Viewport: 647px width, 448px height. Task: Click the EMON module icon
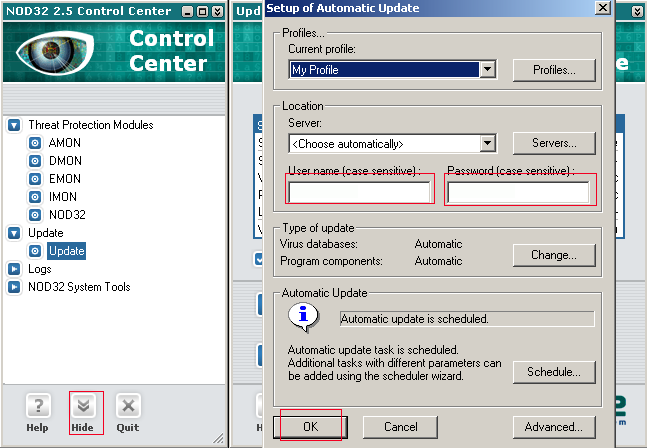(x=35, y=179)
